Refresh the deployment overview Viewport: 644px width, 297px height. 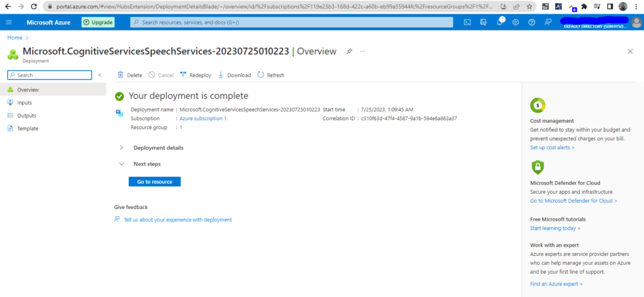[270, 75]
